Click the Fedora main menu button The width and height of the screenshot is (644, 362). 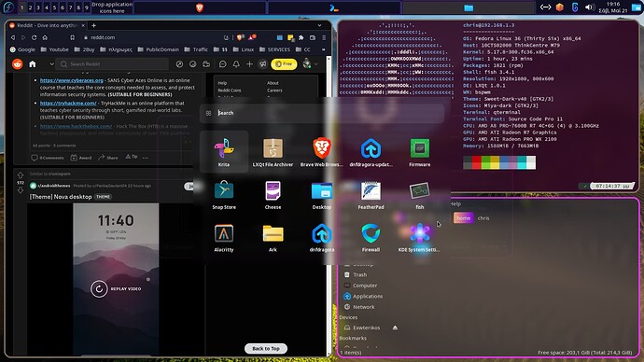tap(8, 7)
